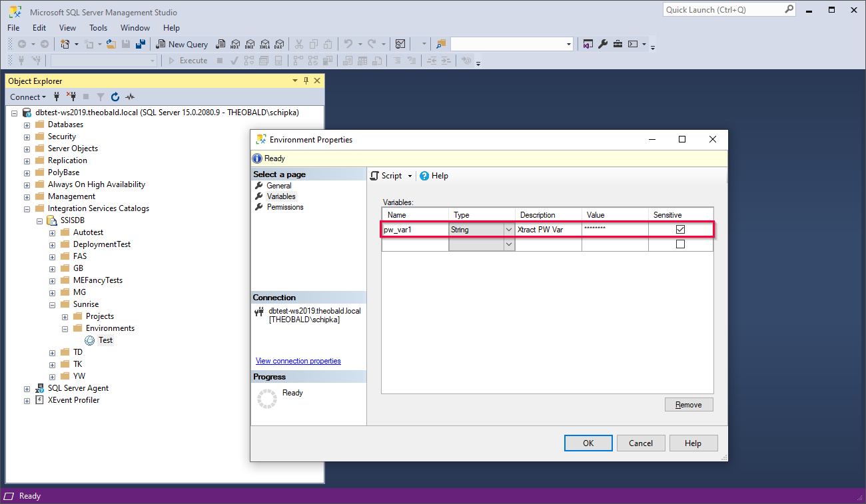This screenshot has width=866, height=504.
Task: Click the pw_var1 Name cell
Action: pyautogui.click(x=415, y=230)
